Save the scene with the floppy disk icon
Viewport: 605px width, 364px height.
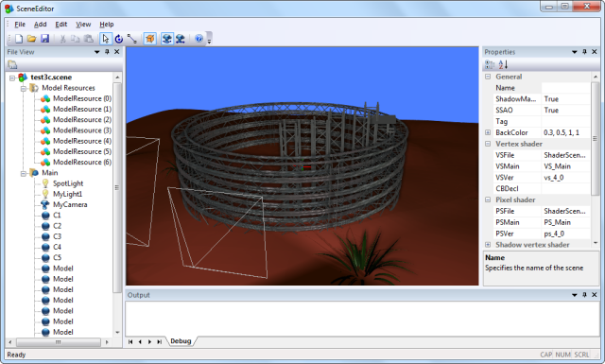44,39
